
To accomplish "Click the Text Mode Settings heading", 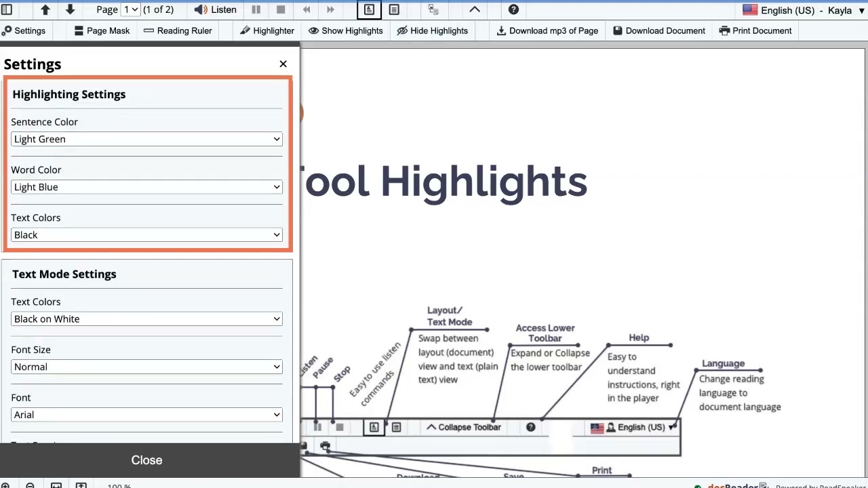I will pos(64,274).
